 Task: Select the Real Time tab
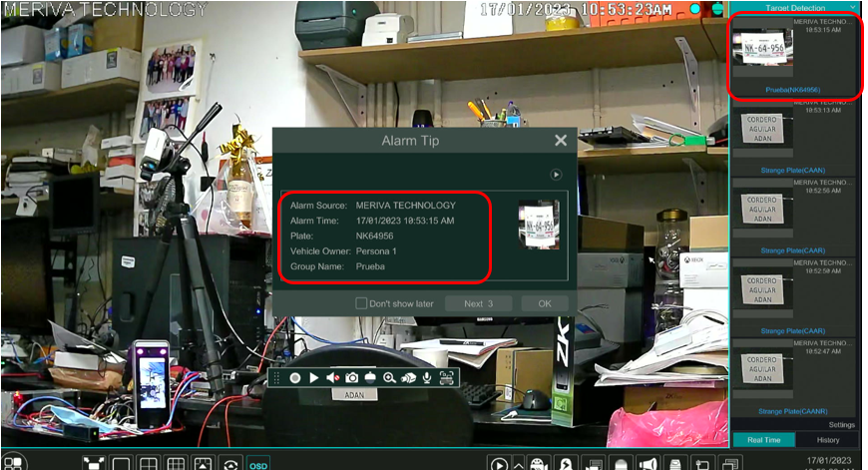pyautogui.click(x=763, y=440)
